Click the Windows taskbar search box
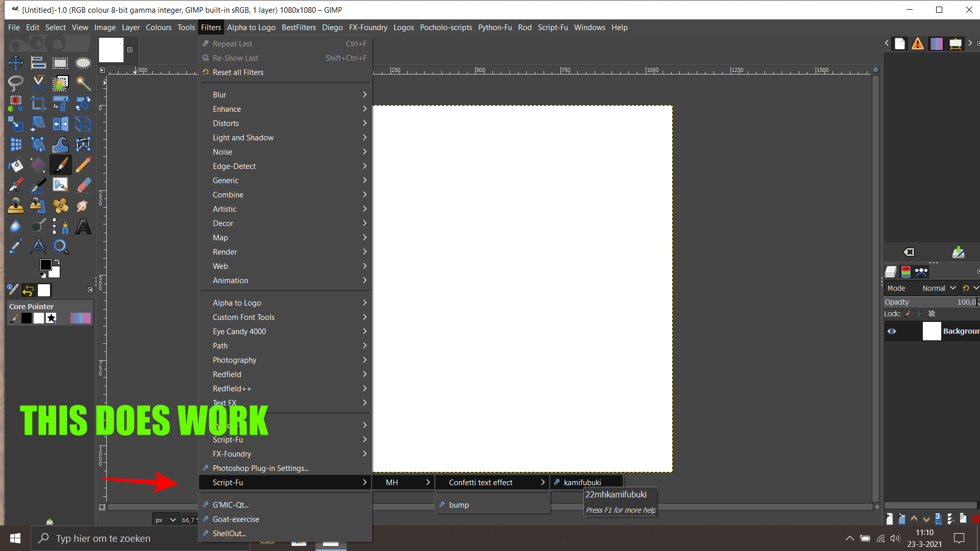The height and width of the screenshot is (551, 980). (140, 538)
